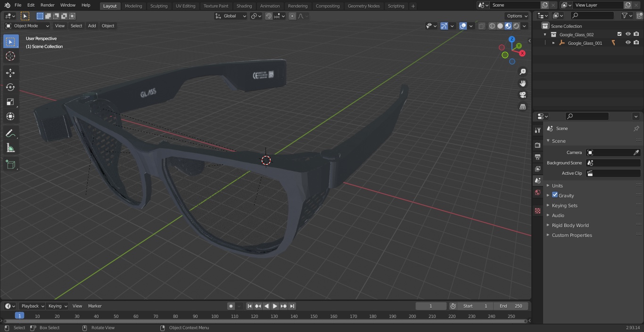Screen dimensions: 644x332
Task: Switch to UV Editing workspace tab
Action: pos(185,6)
